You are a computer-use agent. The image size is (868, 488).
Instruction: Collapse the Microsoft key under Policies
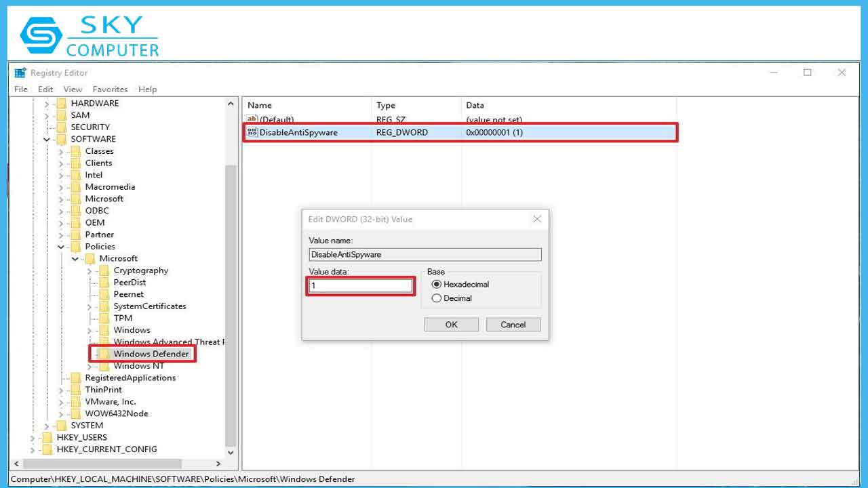point(75,258)
